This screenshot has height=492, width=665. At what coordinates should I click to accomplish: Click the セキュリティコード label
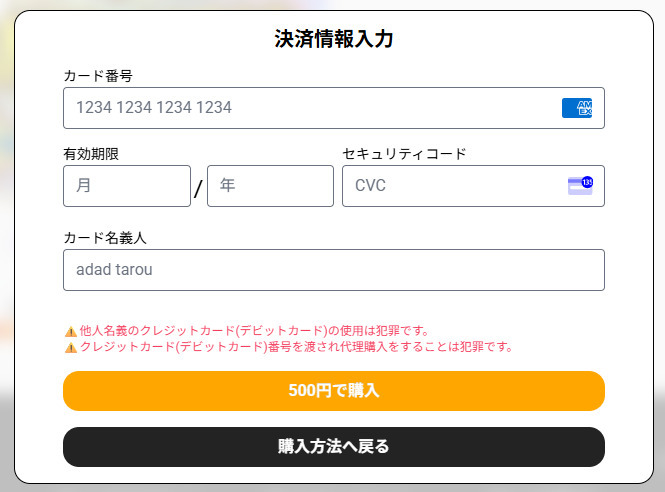[404, 154]
